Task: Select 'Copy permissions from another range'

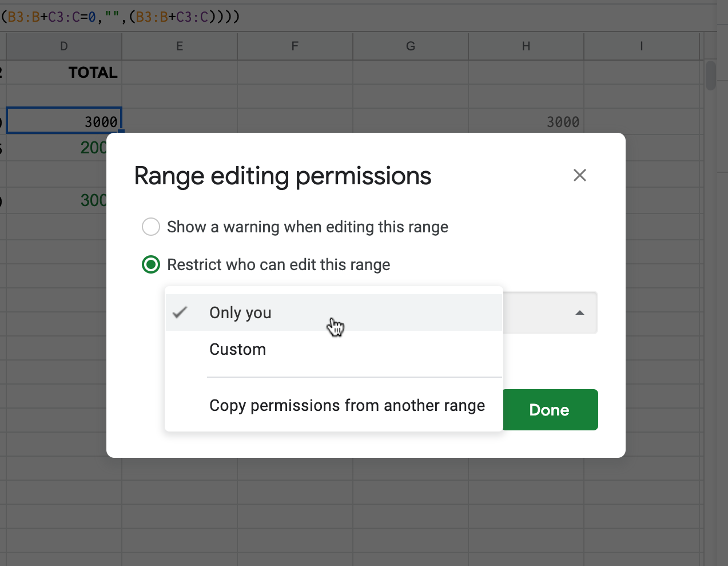Action: coord(347,405)
